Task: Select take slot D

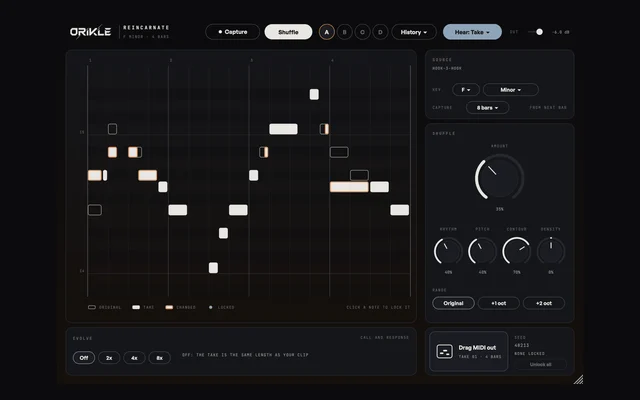Action: (x=380, y=32)
